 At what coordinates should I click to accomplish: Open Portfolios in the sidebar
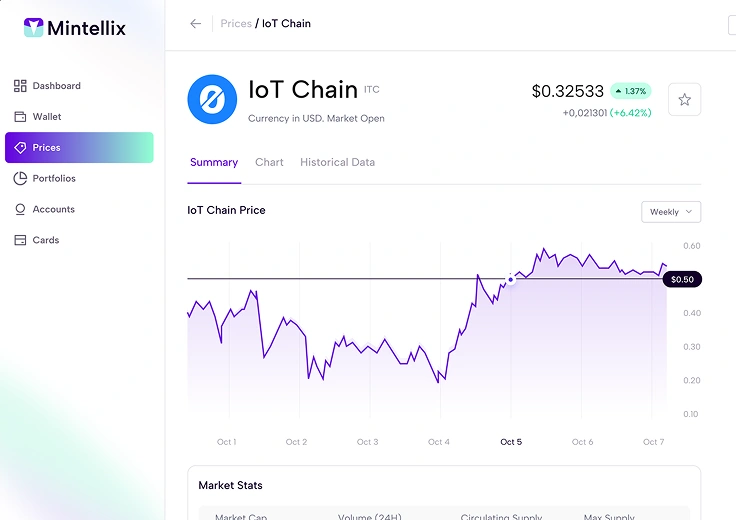[x=54, y=178]
